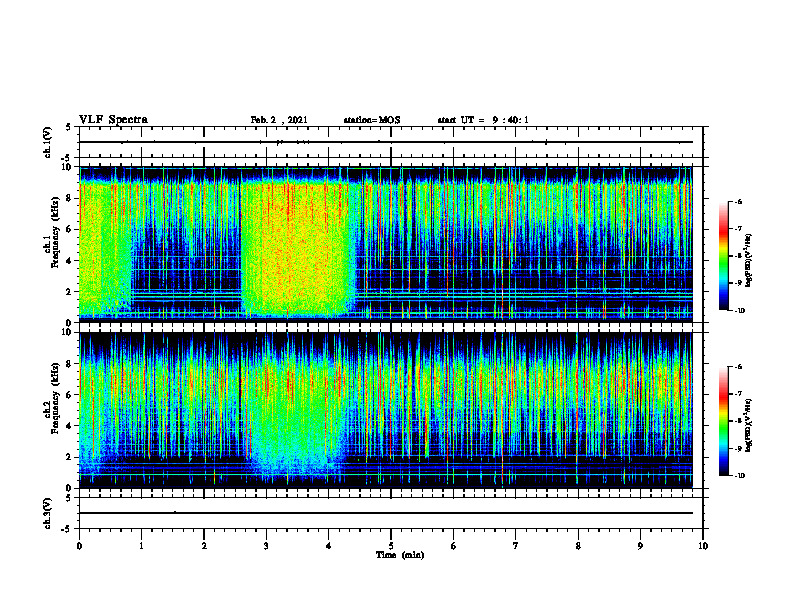Click the ch.2 "Frequency (kHz)" axis label
Screen dimensions: 792x612
point(55,398)
